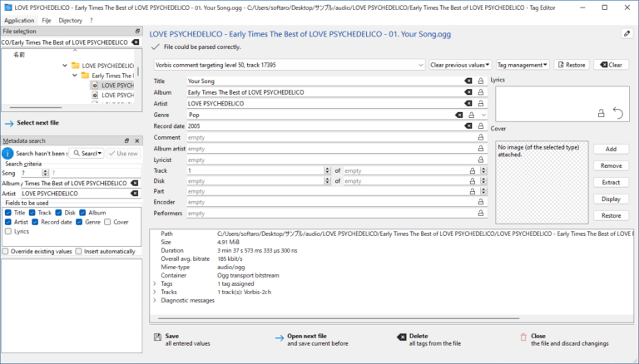Close the Metadata search panel
The width and height of the screenshot is (639, 364).
pyautogui.click(x=137, y=140)
